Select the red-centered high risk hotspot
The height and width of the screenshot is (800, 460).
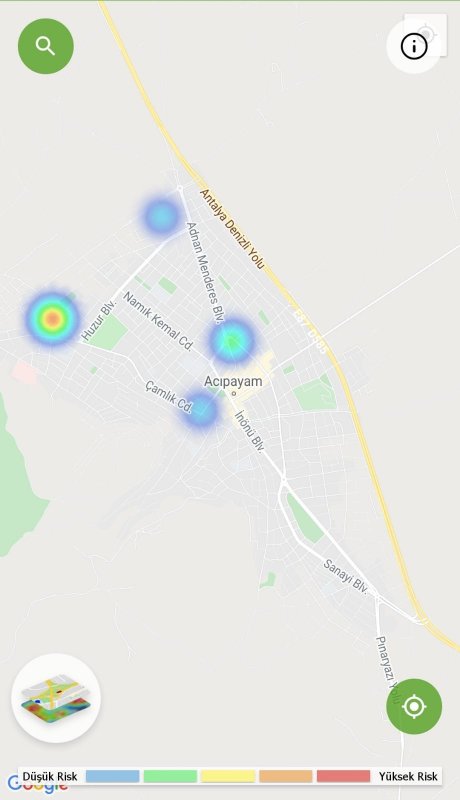[x=52, y=318]
